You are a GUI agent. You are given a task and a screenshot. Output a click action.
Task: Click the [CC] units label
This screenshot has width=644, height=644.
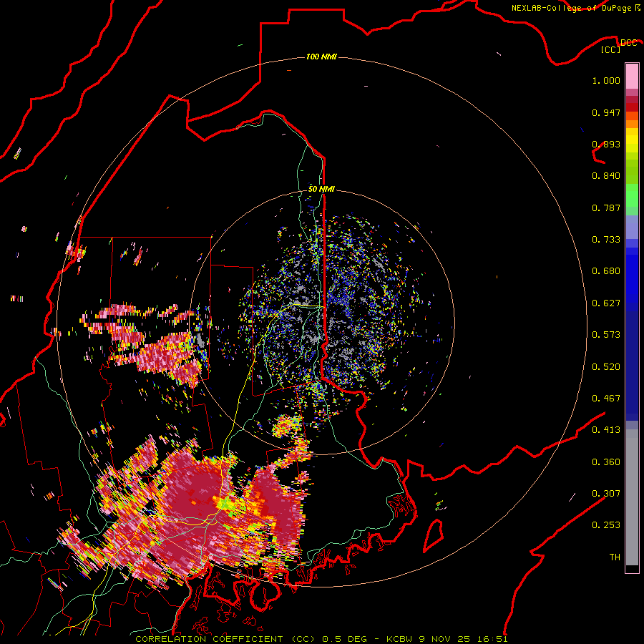click(611, 49)
